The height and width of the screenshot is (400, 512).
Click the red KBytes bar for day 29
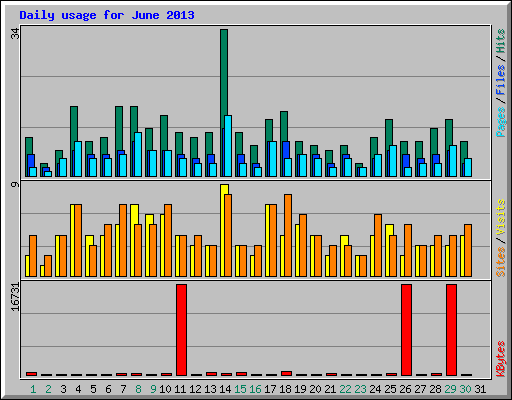click(x=451, y=330)
